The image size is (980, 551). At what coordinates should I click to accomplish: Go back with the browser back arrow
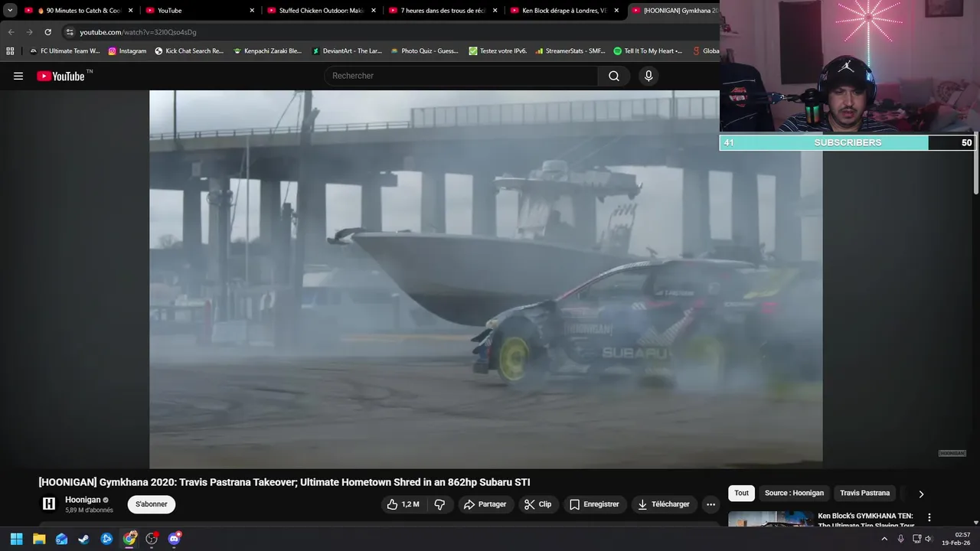11,32
